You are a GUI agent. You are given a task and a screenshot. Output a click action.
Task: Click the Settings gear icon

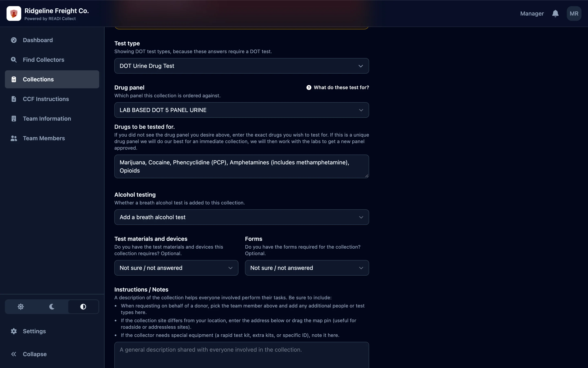[14, 331]
